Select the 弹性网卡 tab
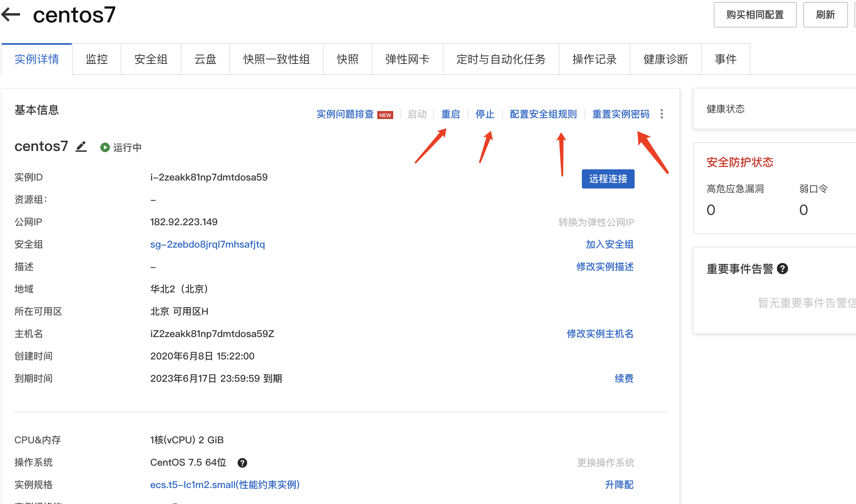The width and height of the screenshot is (856, 504). 407,59
